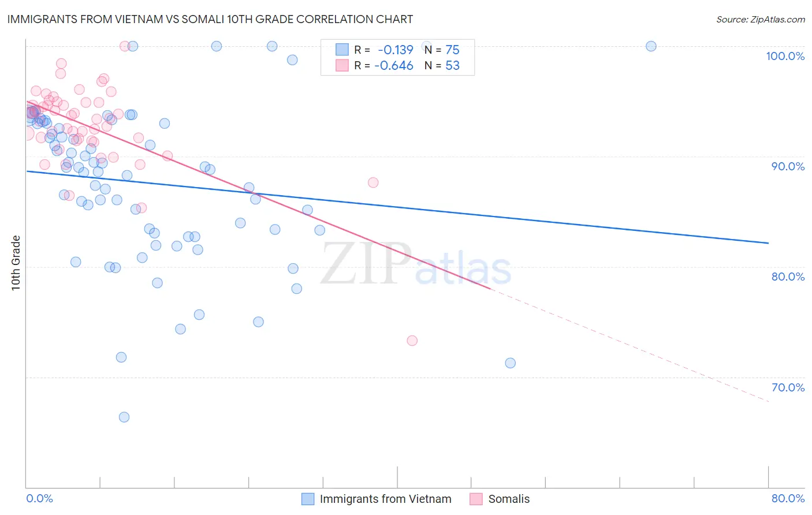Viewport: 812px width, 515px height.
Task: Click the lowest blue data point near 66%
Action: tap(124, 417)
